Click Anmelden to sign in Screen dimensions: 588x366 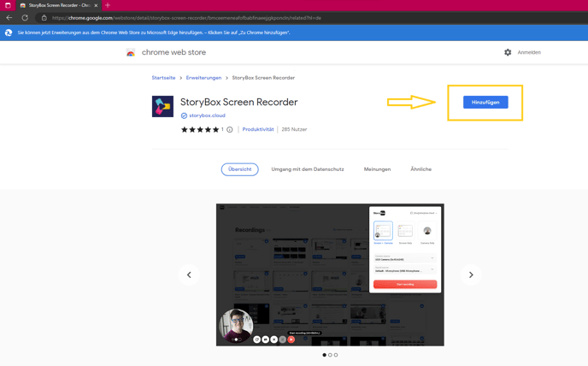tap(529, 52)
